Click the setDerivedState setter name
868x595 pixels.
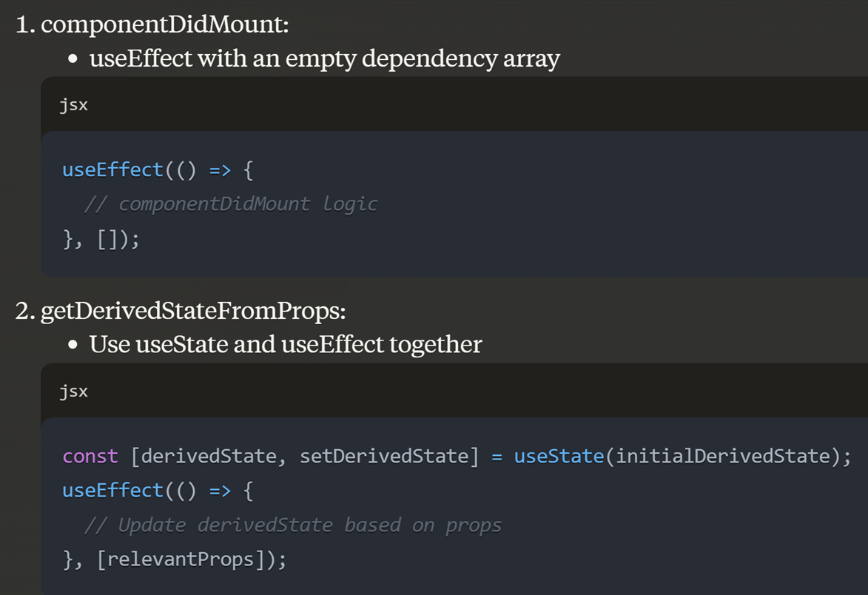384,456
